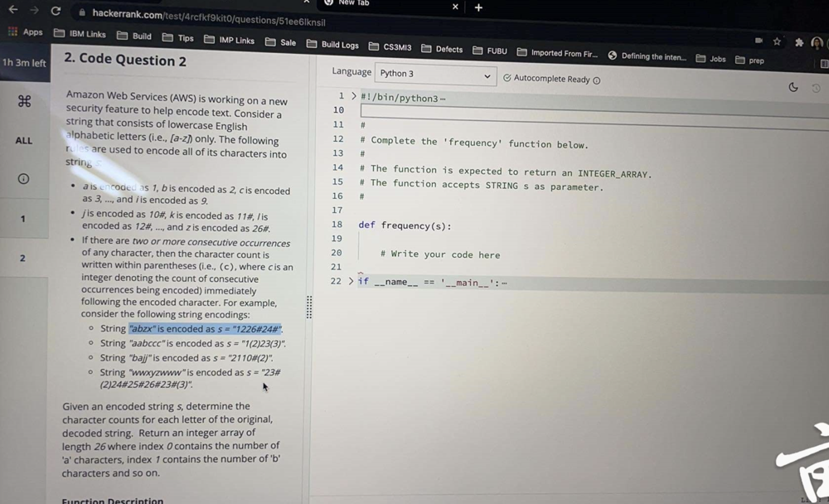Viewport: 829px width, 504px height.
Task: Open the IBM Links bookmark folder
Action: point(80,34)
